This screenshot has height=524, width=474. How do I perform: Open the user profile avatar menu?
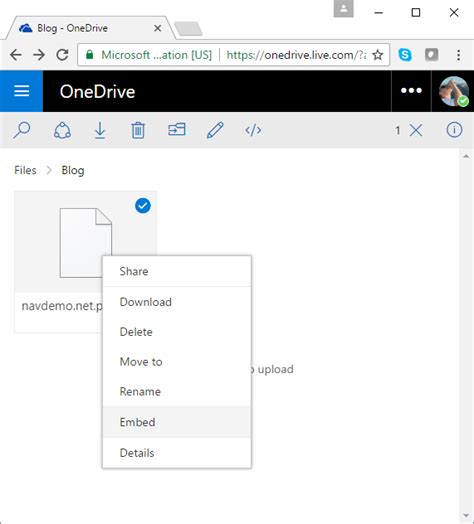[454, 91]
